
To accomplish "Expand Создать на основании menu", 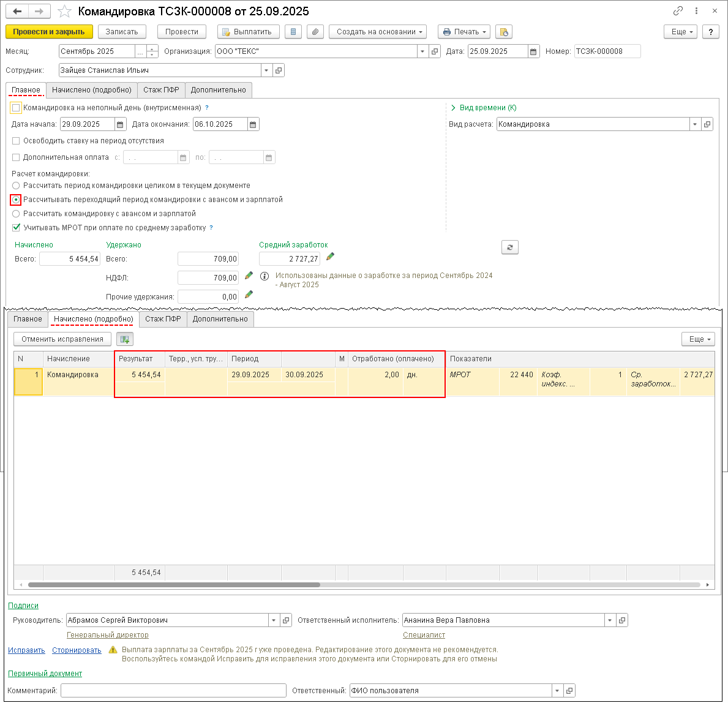I will 378,32.
